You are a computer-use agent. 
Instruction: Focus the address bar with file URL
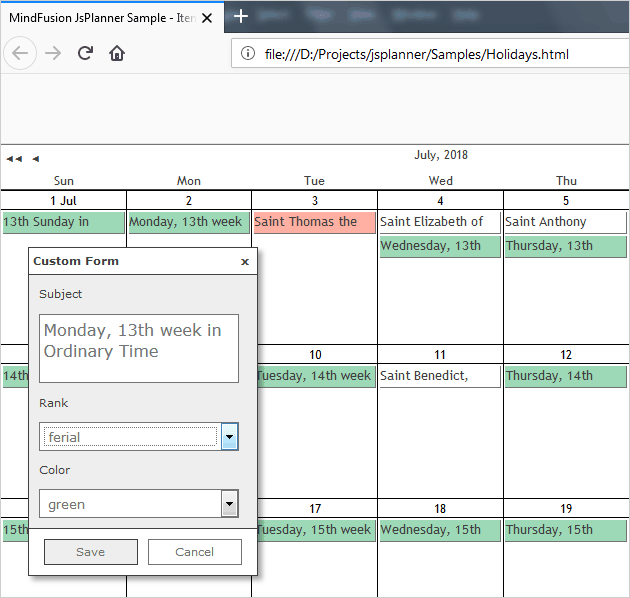430,53
